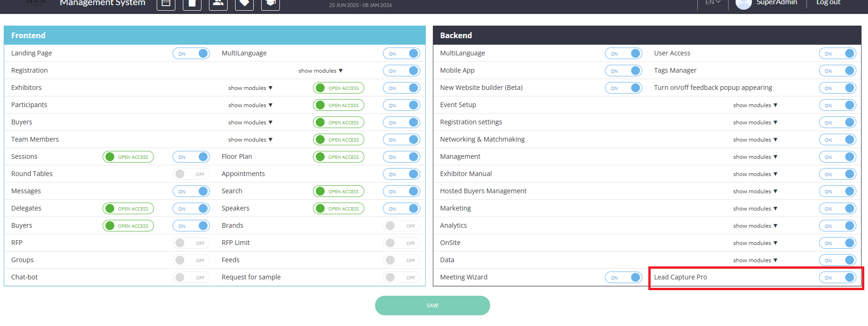868x326 pixels.
Task: Toggle Open Access for Floor Plan
Action: click(x=339, y=157)
